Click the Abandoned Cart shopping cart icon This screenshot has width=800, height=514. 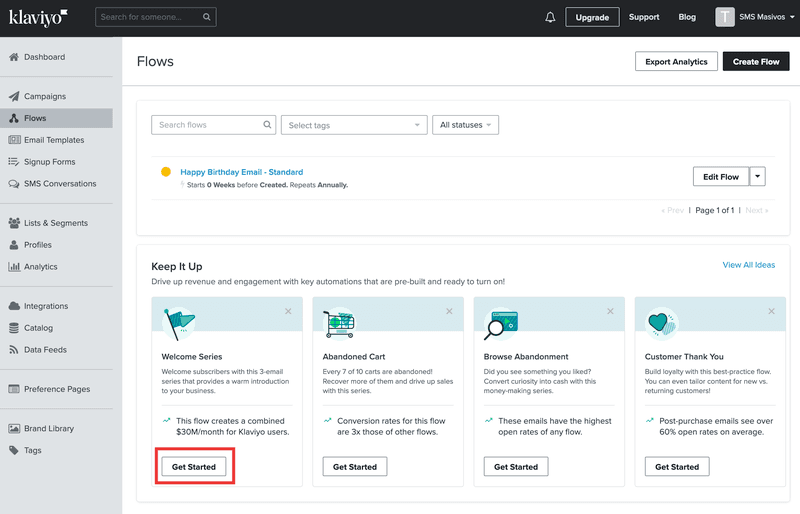click(339, 323)
